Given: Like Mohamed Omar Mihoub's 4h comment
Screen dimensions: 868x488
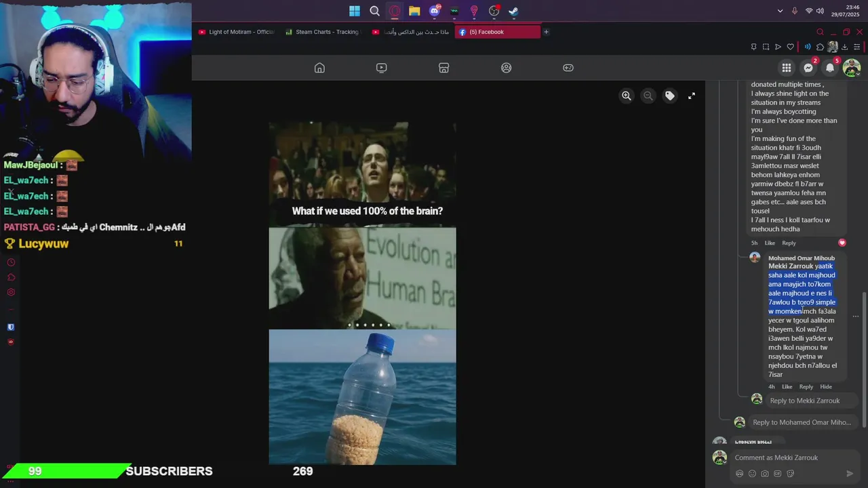Looking at the screenshot, I should (787, 386).
